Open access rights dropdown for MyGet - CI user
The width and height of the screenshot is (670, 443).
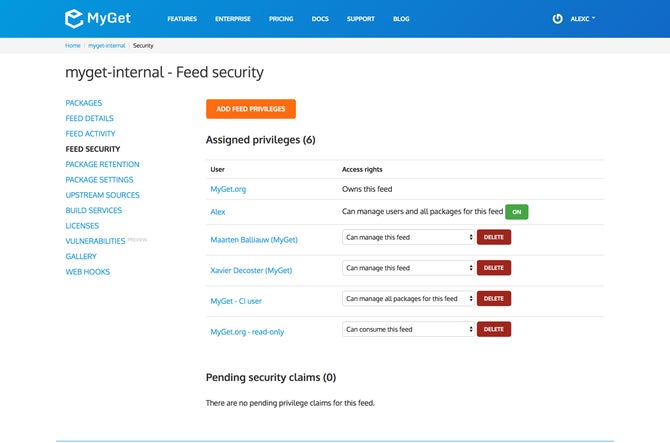tap(408, 299)
